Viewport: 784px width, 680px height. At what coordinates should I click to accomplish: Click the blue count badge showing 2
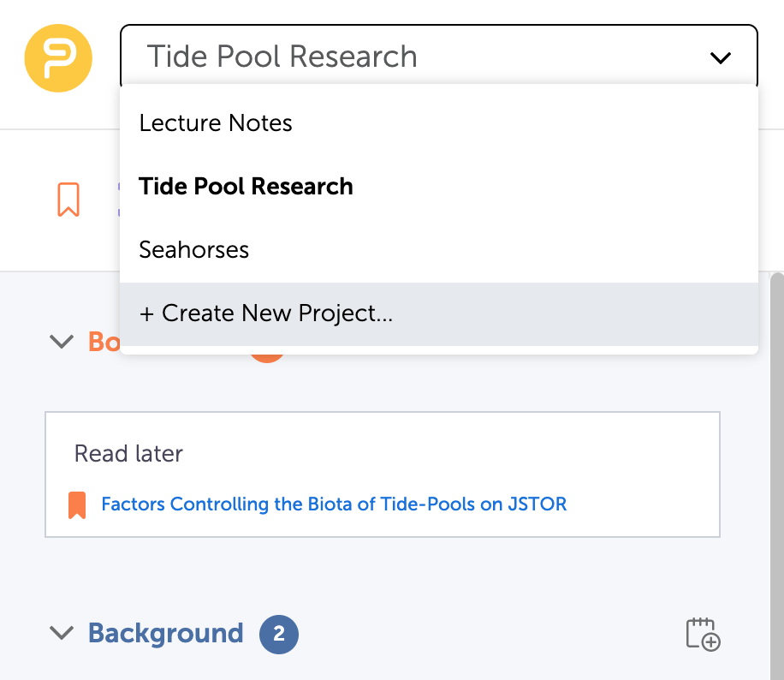click(279, 634)
